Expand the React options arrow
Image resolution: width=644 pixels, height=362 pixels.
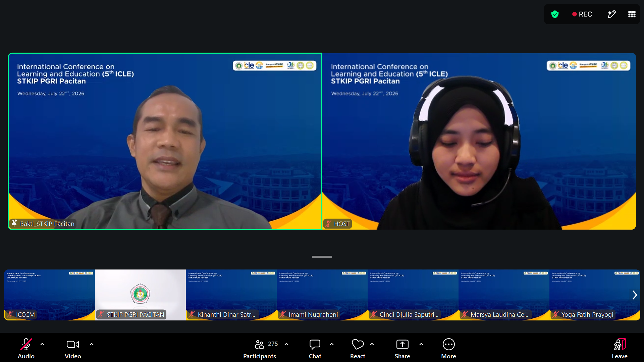point(372,344)
